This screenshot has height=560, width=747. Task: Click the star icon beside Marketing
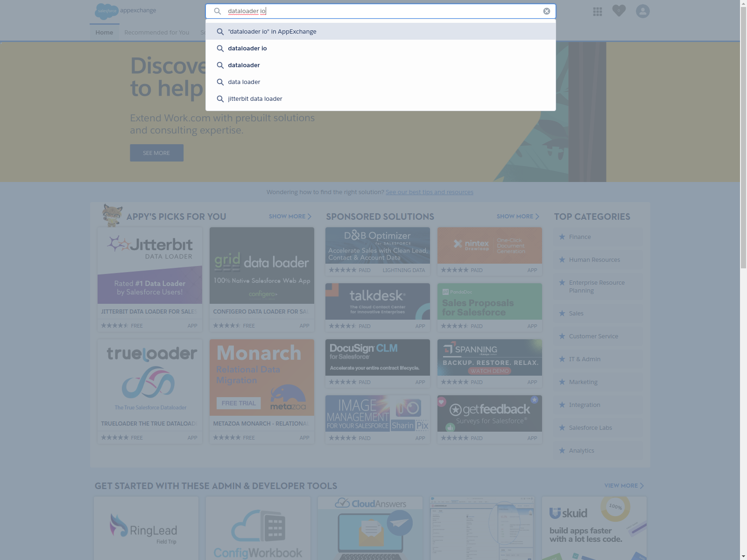coord(562,382)
